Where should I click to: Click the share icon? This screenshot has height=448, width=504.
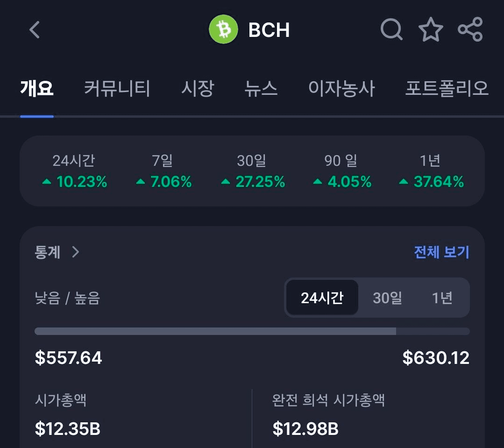(470, 29)
